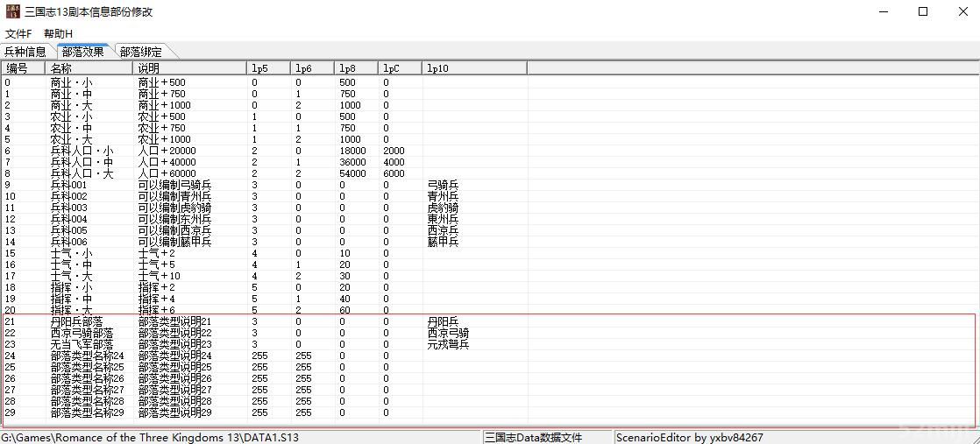The image size is (980, 444).
Task: Select the 部落效果 tab
Action: tap(83, 52)
